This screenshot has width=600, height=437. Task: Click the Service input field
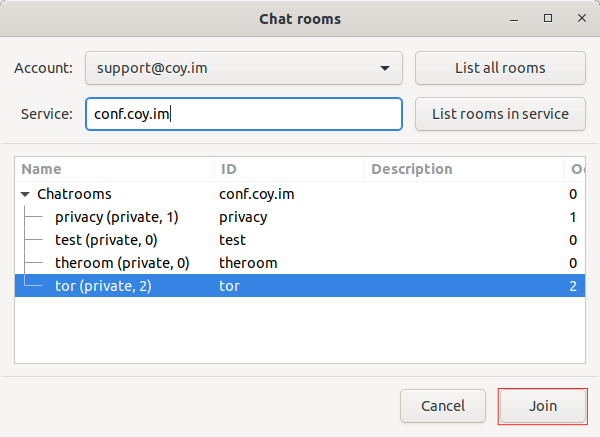click(243, 114)
